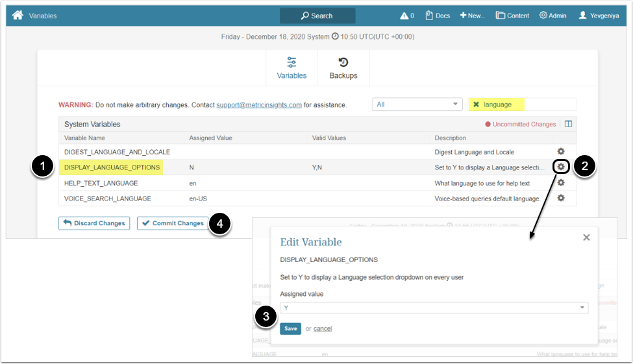
Task: Open the alerts warning triangle icon
Action: click(404, 16)
